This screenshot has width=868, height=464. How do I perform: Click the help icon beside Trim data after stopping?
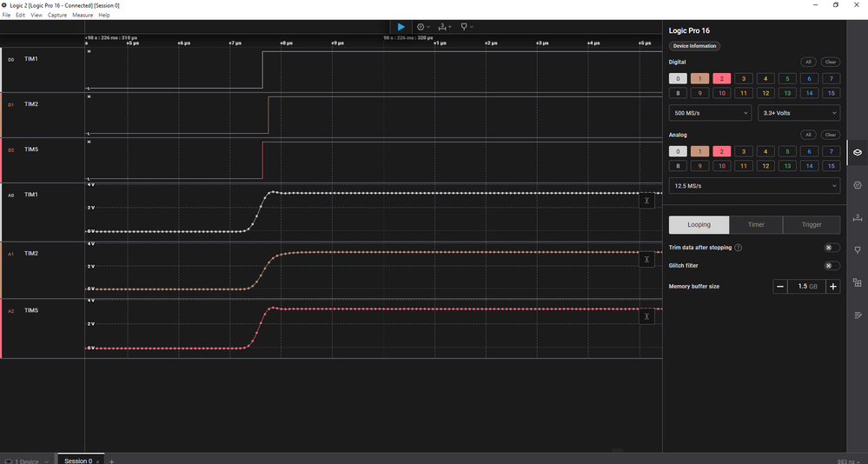pos(738,248)
